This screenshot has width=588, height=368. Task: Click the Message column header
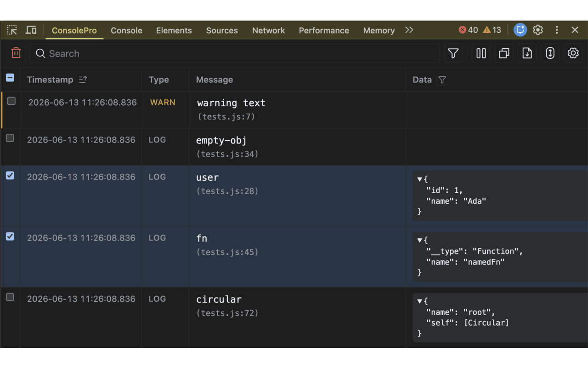(215, 80)
